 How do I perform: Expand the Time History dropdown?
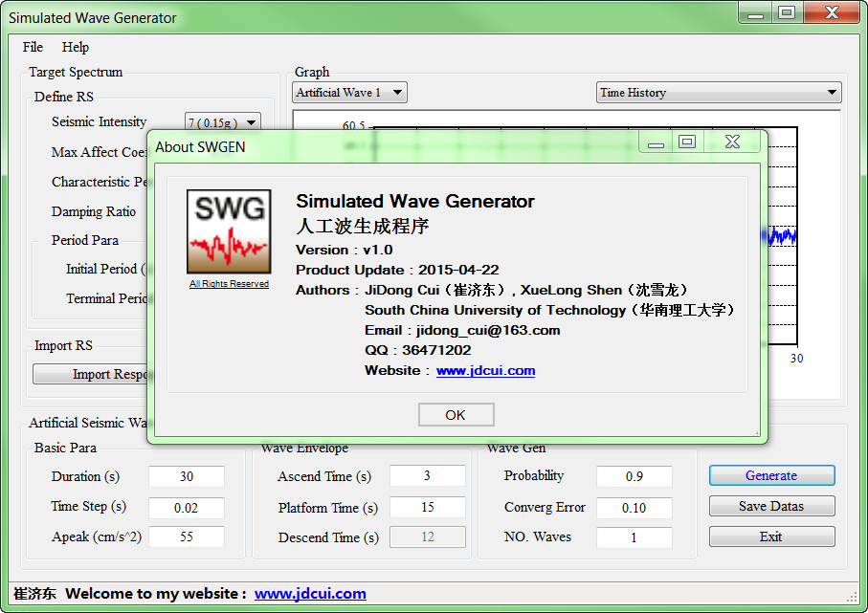pos(719,93)
